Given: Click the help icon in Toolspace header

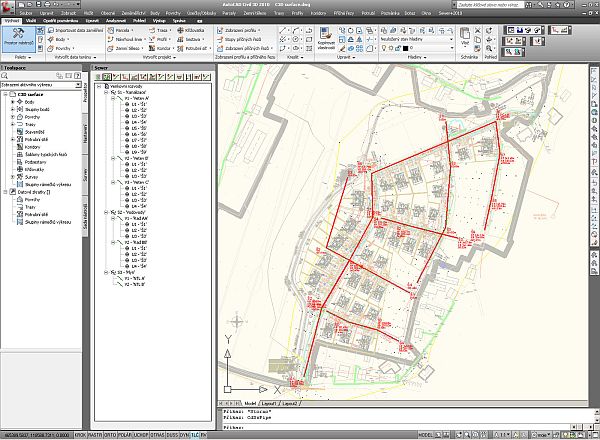Looking at the screenshot, I should (78, 76).
